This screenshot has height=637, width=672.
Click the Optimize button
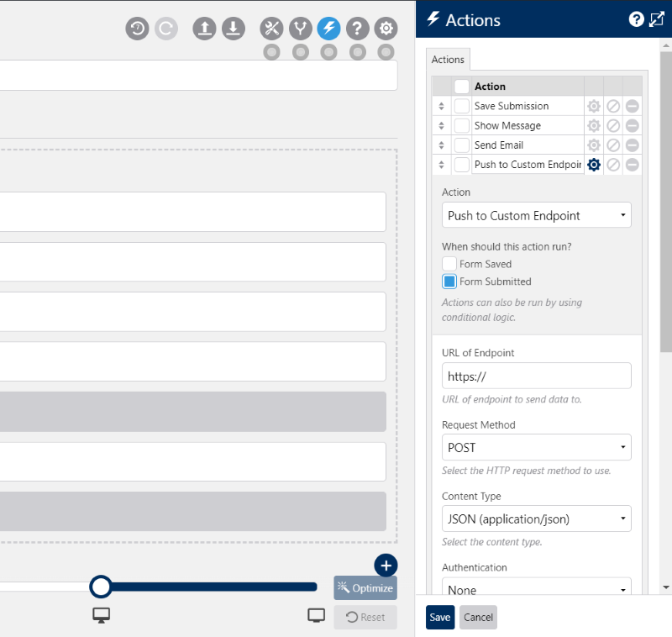365,588
